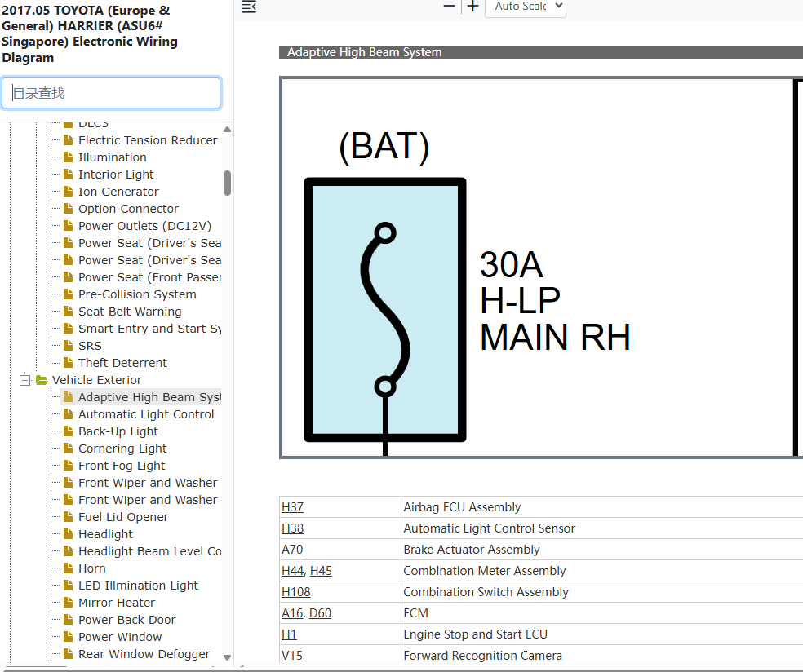Screen dimensions: 803x672
Task: Open Power Window diagram
Action: tap(120, 637)
